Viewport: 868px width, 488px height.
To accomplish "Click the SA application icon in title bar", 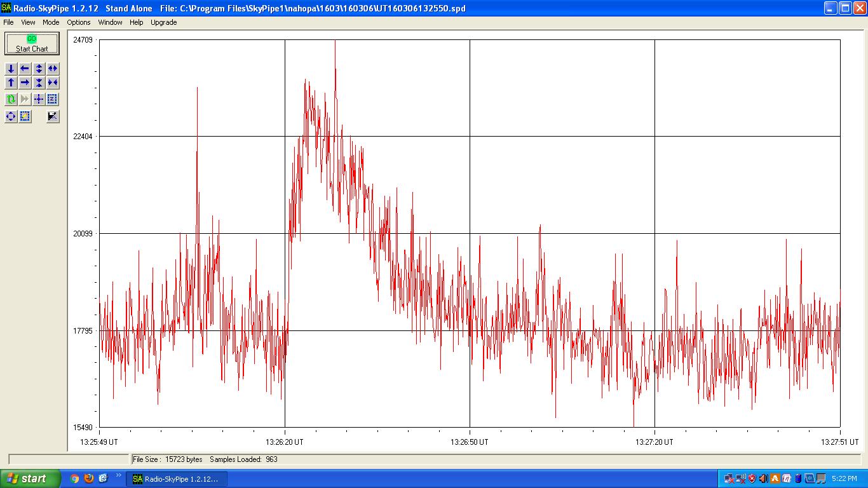I will [x=6, y=8].
